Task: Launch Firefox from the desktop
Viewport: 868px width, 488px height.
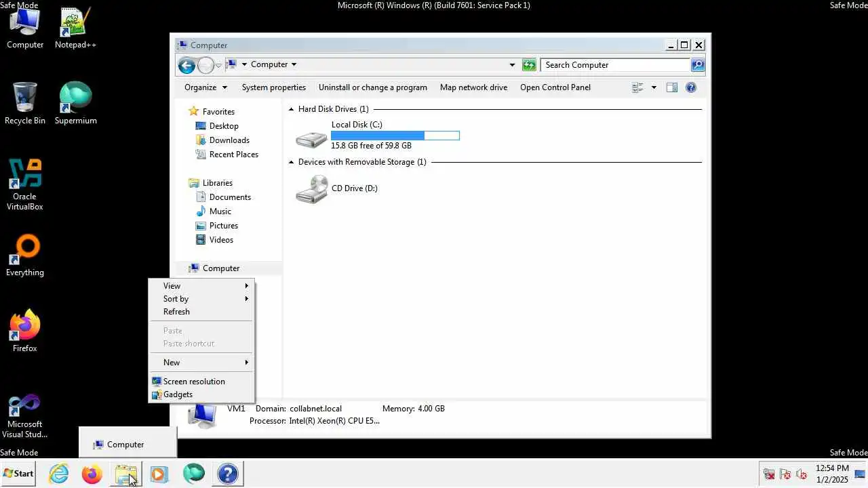Action: (x=25, y=331)
